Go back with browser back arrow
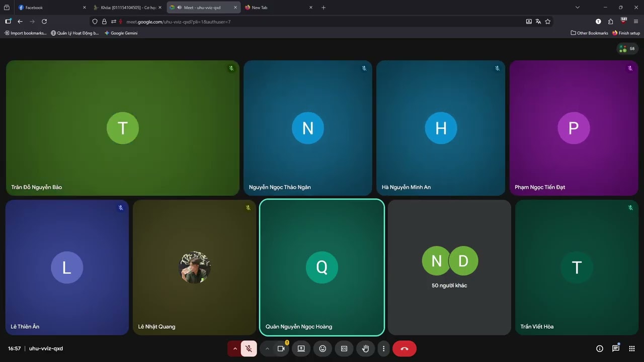This screenshot has width=644, height=362. tap(20, 22)
